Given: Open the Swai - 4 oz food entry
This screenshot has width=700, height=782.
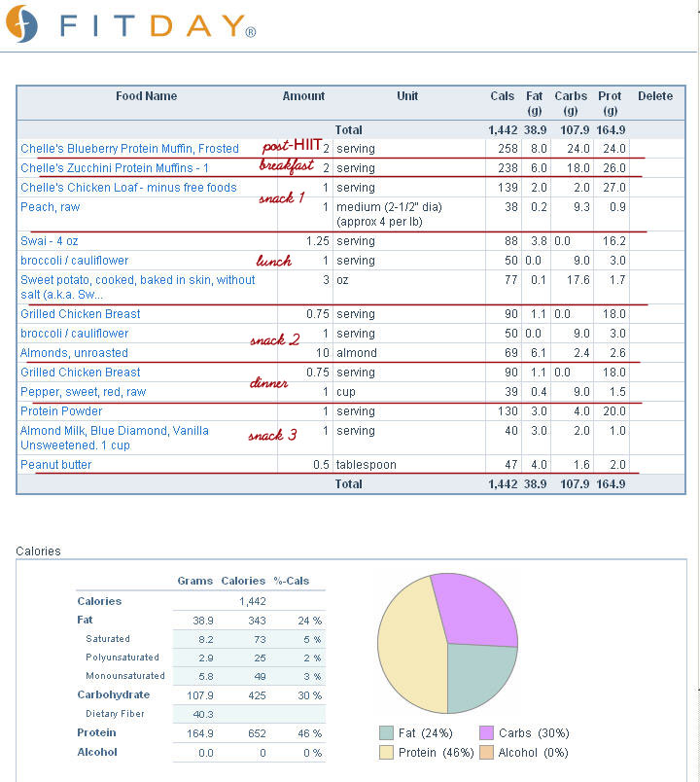Looking at the screenshot, I should click(x=50, y=241).
